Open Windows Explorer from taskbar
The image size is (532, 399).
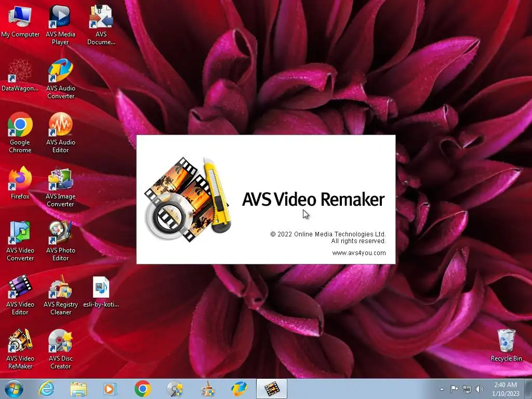click(78, 389)
